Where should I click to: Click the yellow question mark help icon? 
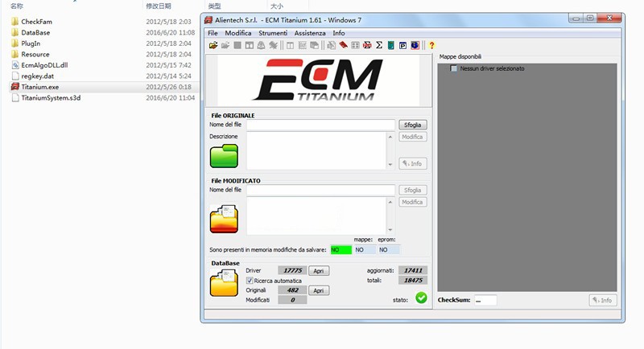(x=431, y=45)
